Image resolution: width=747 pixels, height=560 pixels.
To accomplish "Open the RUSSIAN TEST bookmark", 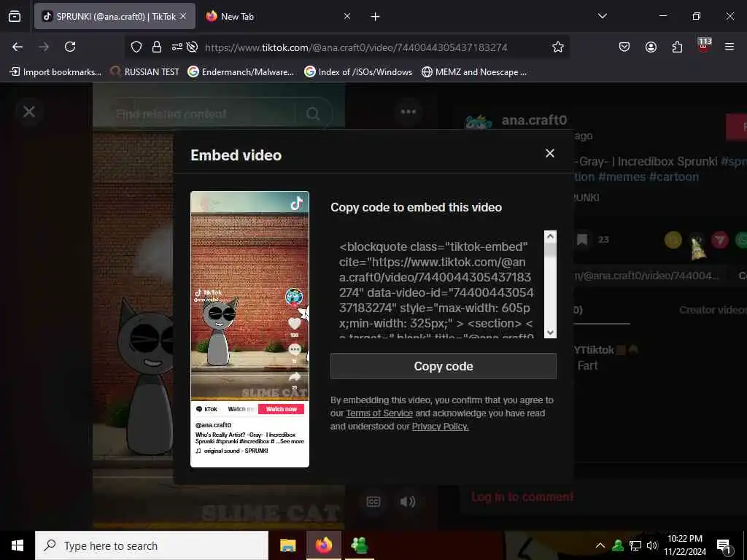I will tap(144, 72).
